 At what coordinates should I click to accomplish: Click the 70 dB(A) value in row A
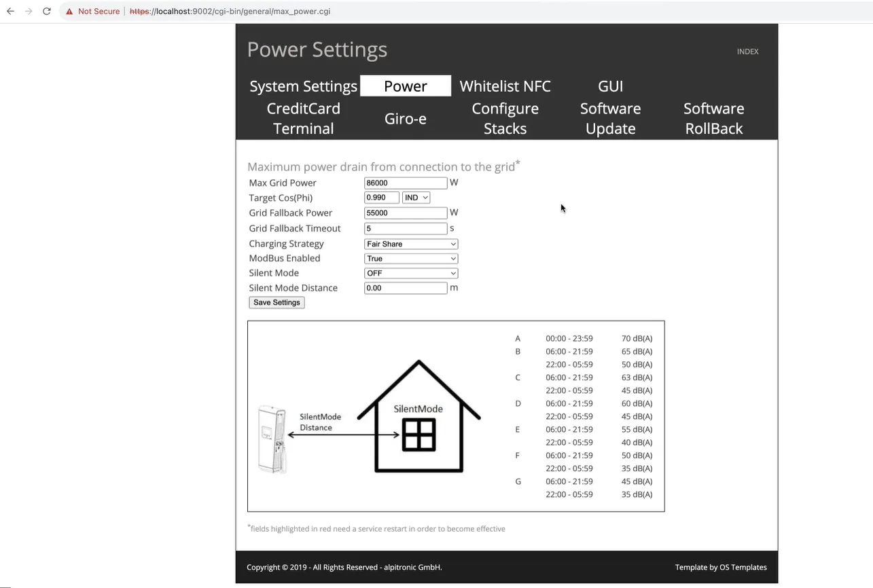(x=637, y=338)
